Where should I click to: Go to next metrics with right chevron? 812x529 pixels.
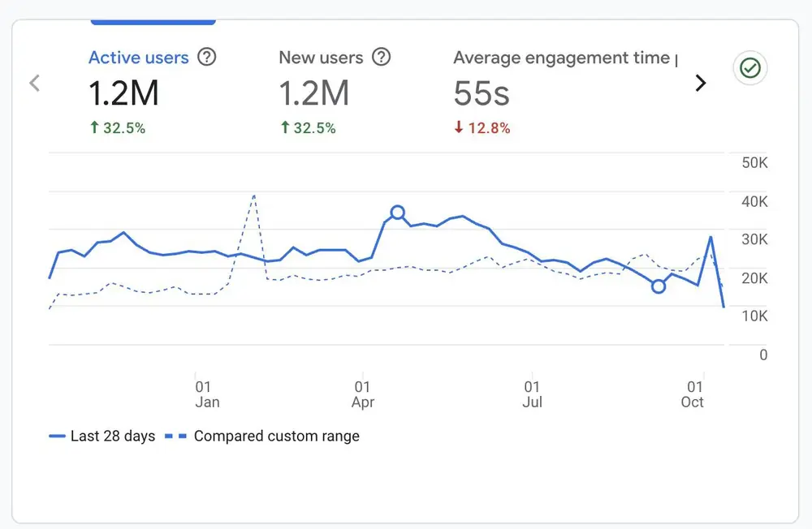point(700,83)
